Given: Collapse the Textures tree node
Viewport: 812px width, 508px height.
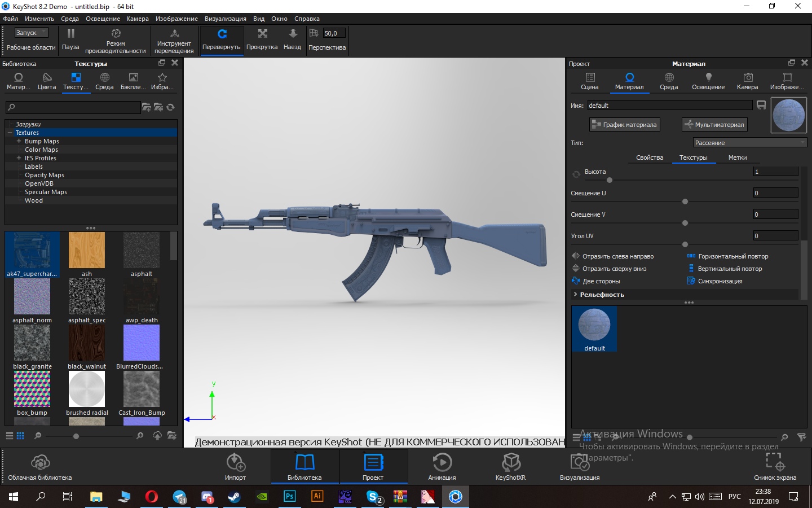Looking at the screenshot, I should click(x=10, y=133).
